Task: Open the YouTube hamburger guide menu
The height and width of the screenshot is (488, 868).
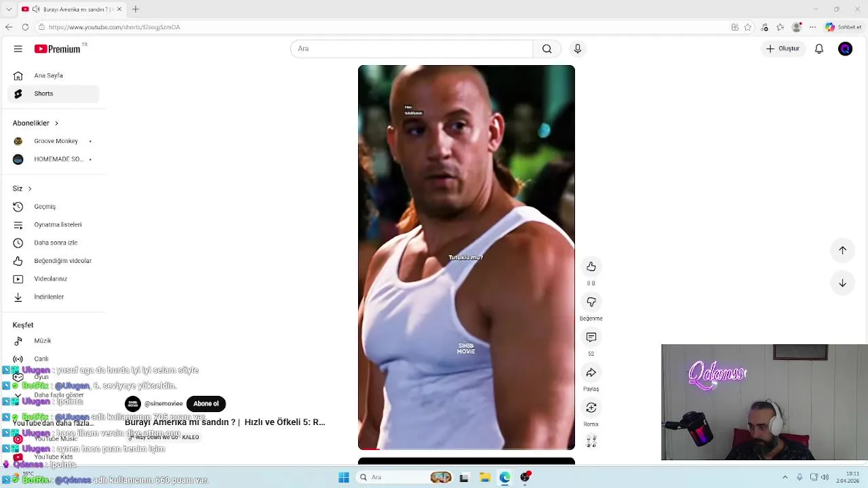Action: point(18,49)
